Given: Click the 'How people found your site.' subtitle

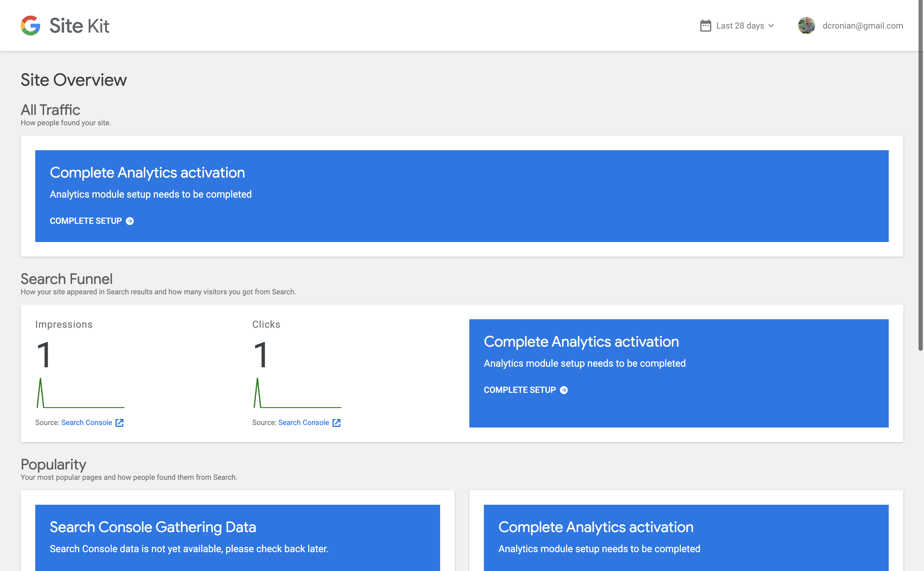Looking at the screenshot, I should (66, 123).
